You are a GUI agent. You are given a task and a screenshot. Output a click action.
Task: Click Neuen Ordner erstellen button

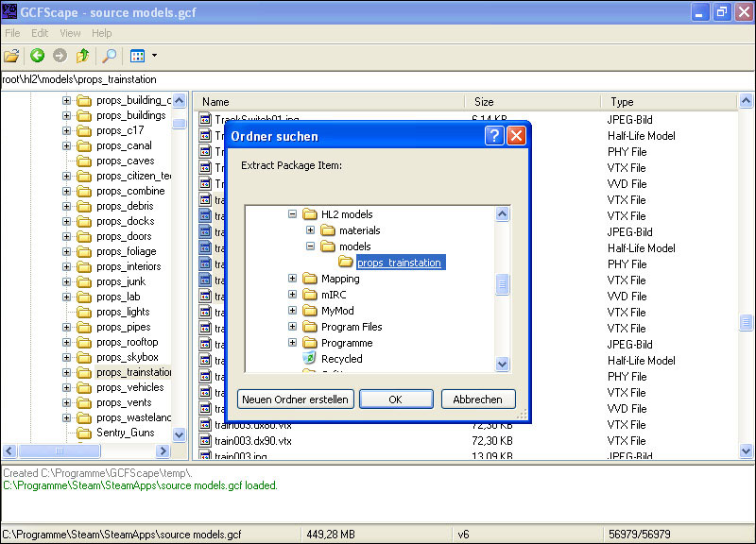pos(295,399)
